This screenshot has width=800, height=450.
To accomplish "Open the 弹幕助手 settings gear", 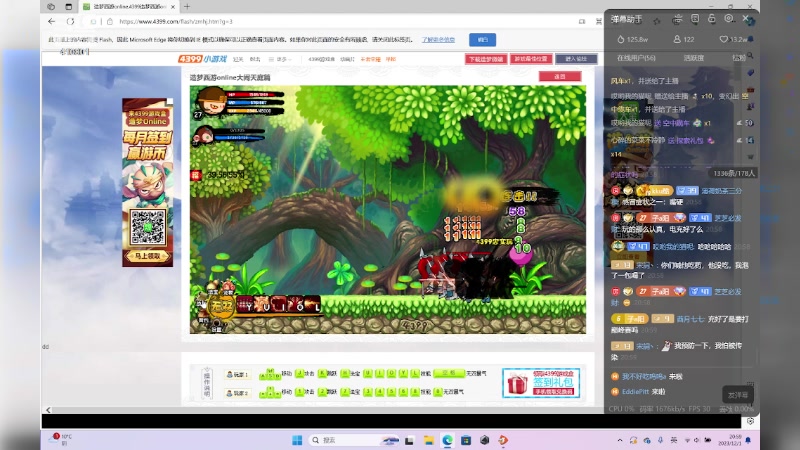I will (729, 18).
